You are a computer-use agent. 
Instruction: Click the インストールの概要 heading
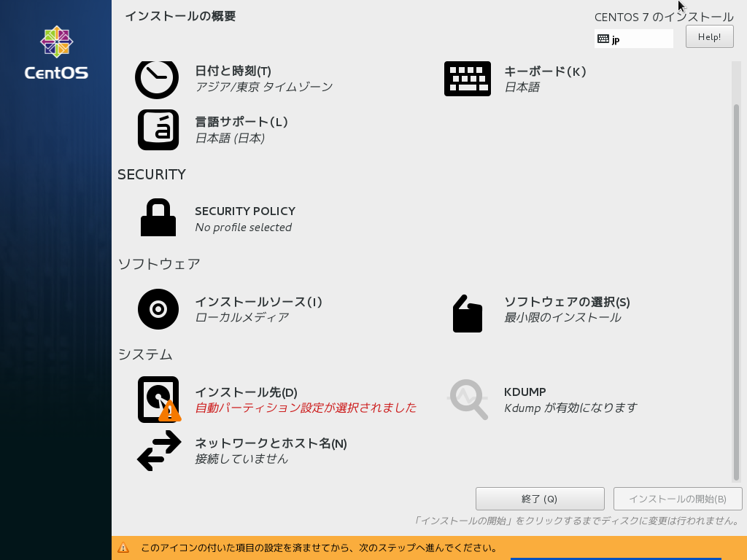click(181, 16)
